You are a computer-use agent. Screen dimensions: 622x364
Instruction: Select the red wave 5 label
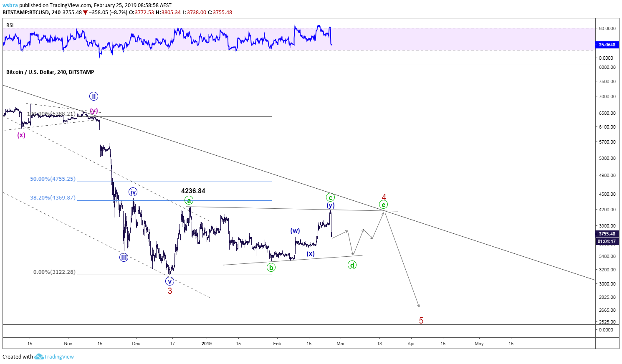tap(421, 321)
